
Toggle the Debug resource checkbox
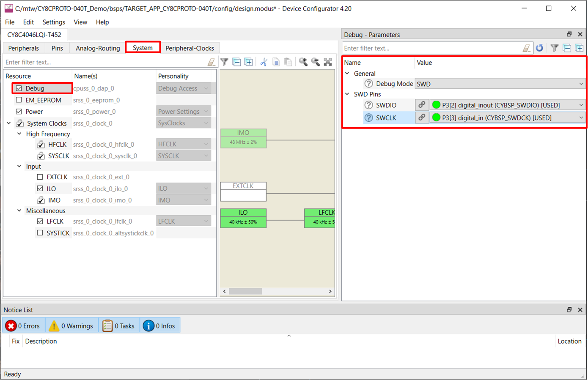click(x=19, y=88)
